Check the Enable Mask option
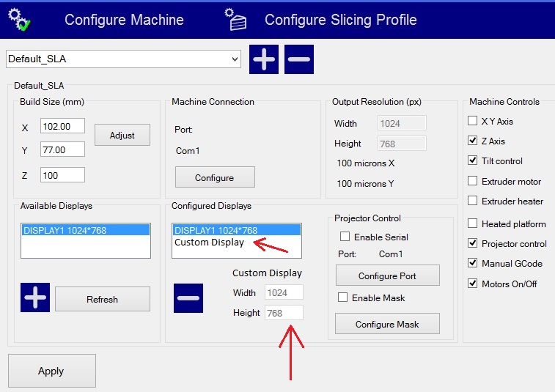The image size is (555, 392). click(x=342, y=297)
